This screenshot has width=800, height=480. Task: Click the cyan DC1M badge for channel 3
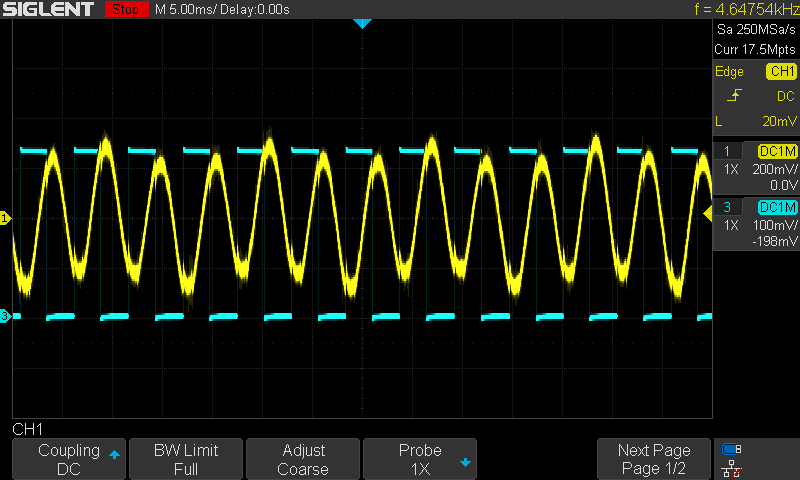pos(778,207)
